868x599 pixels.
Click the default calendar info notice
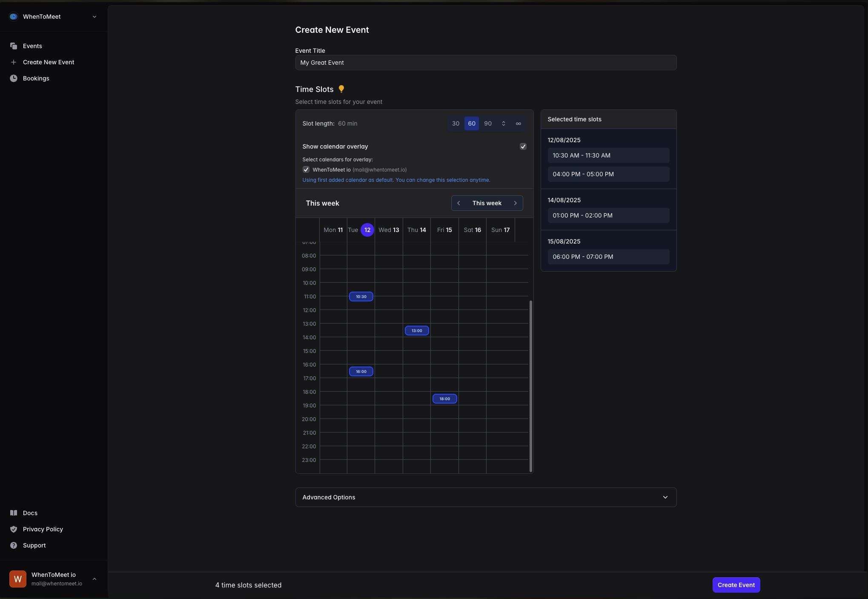396,180
